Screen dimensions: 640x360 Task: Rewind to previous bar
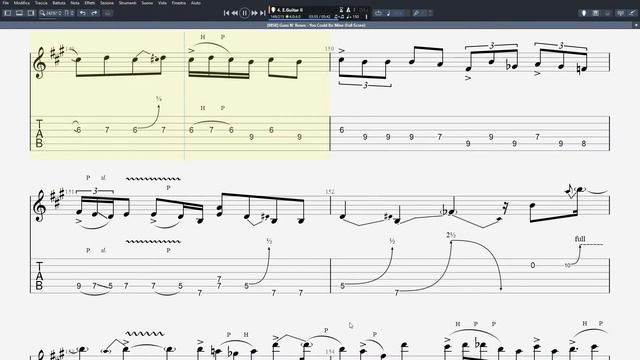tap(235, 13)
